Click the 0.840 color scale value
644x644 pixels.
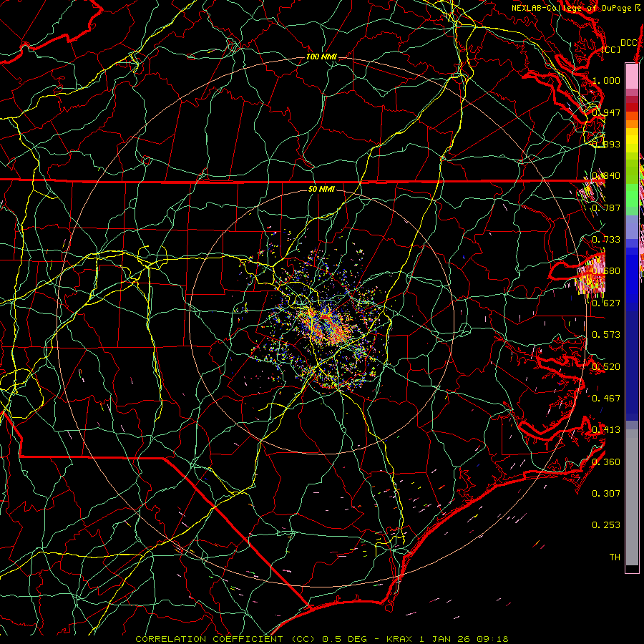(x=606, y=176)
